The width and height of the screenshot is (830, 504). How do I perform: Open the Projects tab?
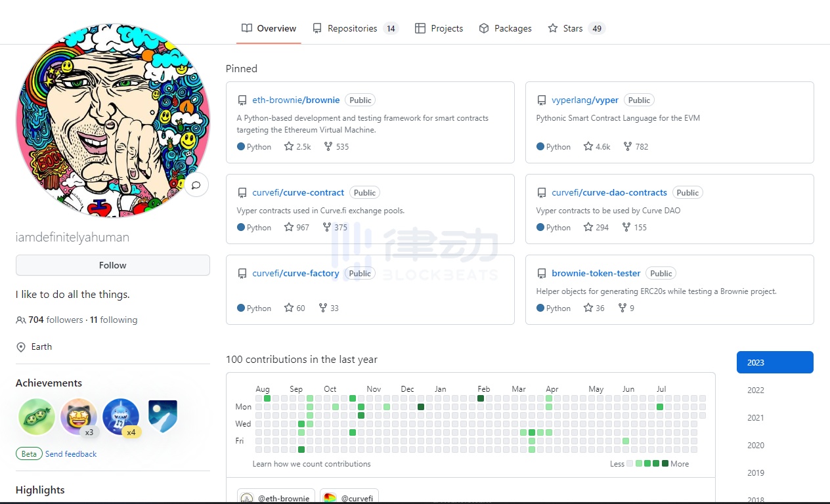click(x=439, y=28)
